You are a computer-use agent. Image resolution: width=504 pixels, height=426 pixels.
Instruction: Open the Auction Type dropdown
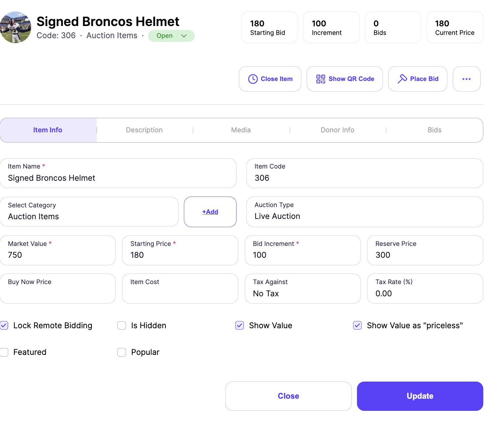pos(365,212)
